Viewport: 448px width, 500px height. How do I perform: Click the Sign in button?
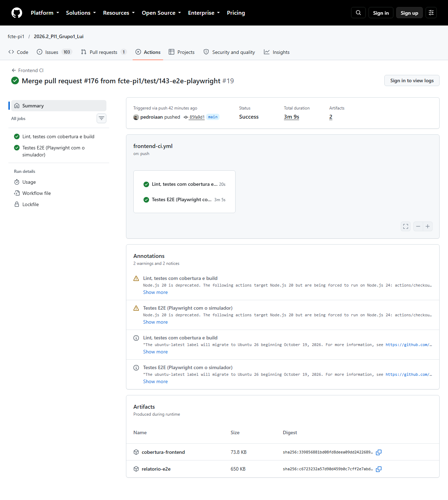click(x=381, y=13)
